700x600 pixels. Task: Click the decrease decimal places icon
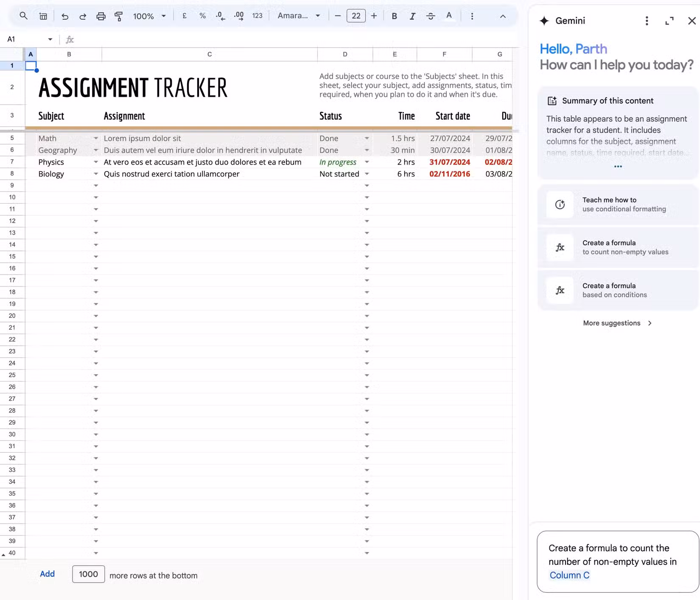point(220,16)
